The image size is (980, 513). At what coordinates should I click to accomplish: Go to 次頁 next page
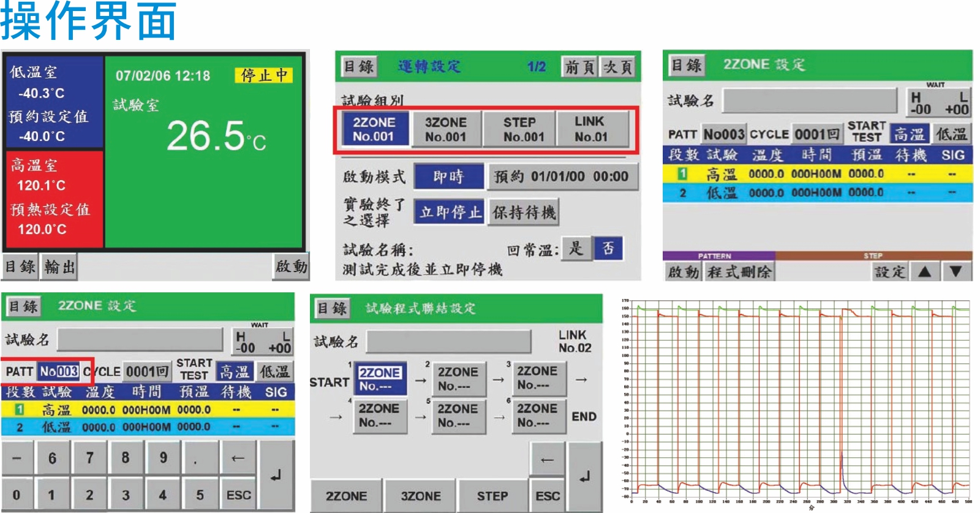(617, 67)
